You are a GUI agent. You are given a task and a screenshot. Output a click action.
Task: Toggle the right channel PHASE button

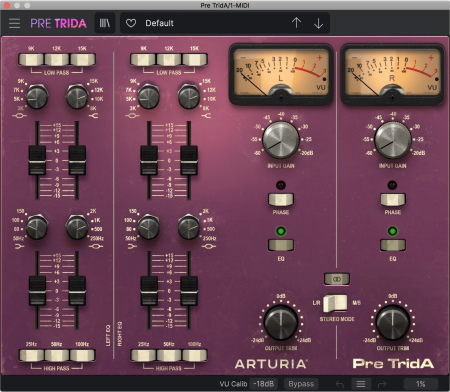pyautogui.click(x=393, y=199)
